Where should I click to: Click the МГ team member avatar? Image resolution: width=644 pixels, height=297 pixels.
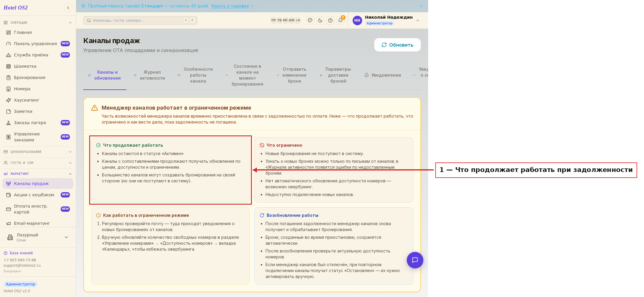point(285,20)
